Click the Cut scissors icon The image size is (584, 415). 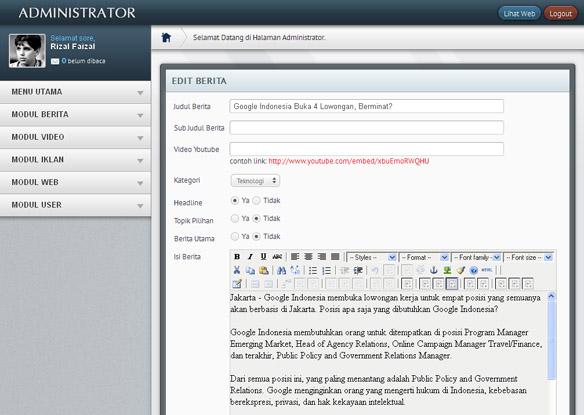pos(237,270)
